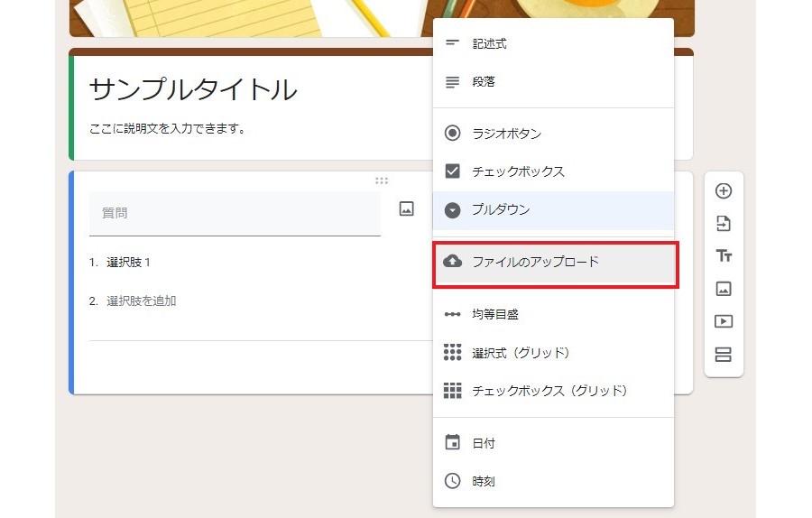
Task: Click the add question plus icon
Action: tap(723, 191)
